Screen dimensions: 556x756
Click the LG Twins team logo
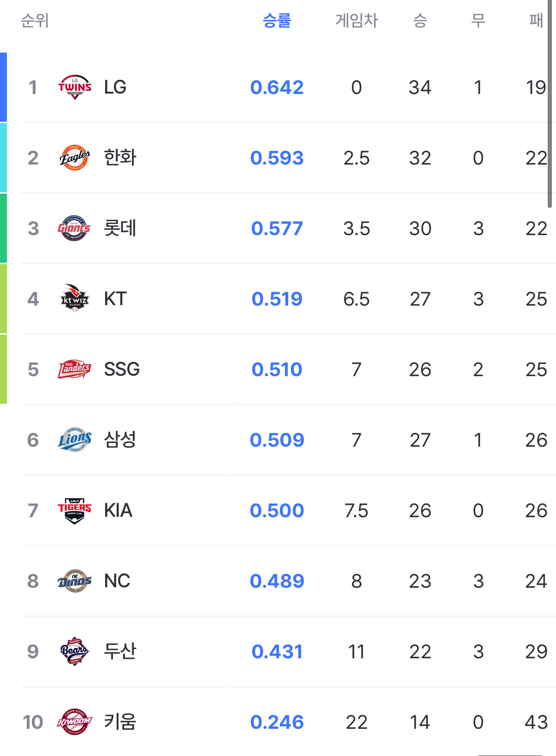[x=75, y=87]
